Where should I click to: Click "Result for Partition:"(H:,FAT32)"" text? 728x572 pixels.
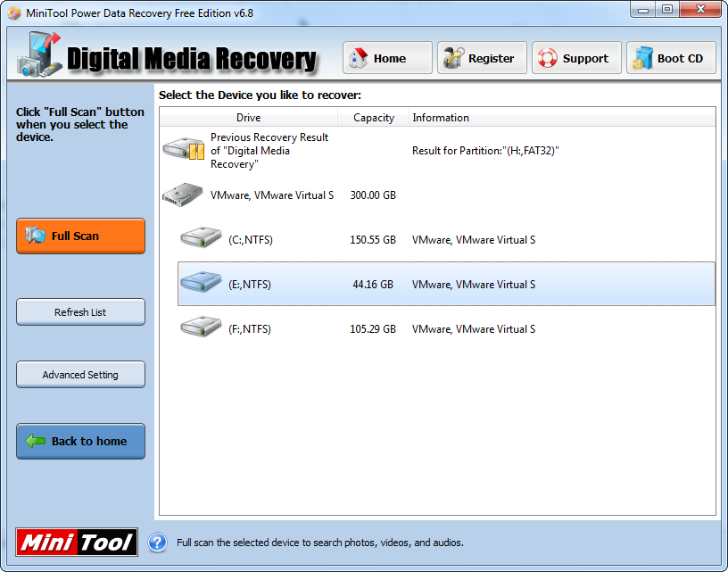pyautogui.click(x=485, y=151)
